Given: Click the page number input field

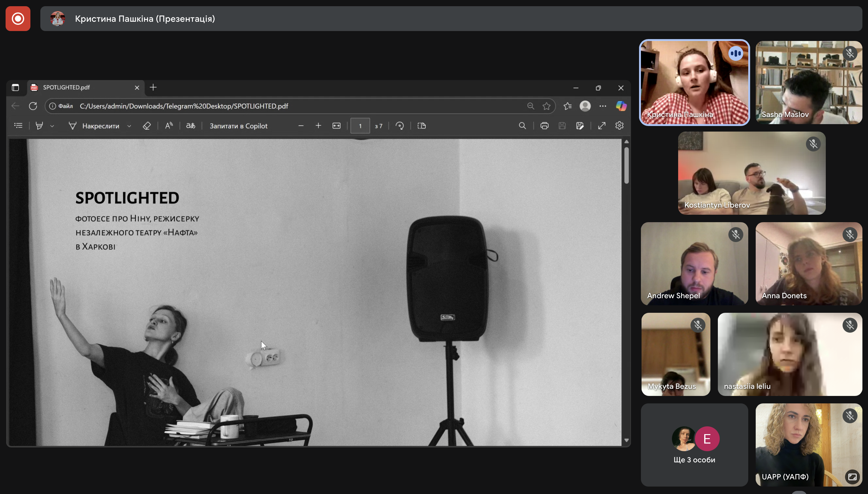Looking at the screenshot, I should coord(360,126).
